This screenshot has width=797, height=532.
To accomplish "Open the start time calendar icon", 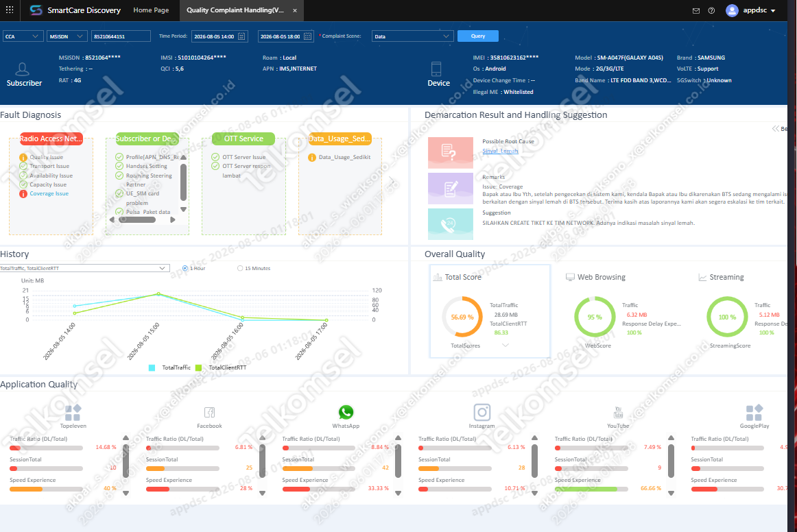I will pos(241,36).
